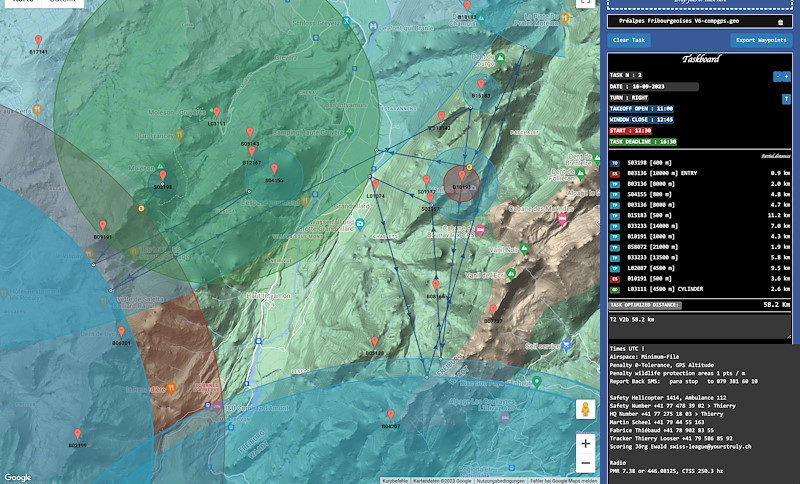Select turnpoint row S04155 [800 m]
The width and height of the screenshot is (800, 484).
click(699, 194)
